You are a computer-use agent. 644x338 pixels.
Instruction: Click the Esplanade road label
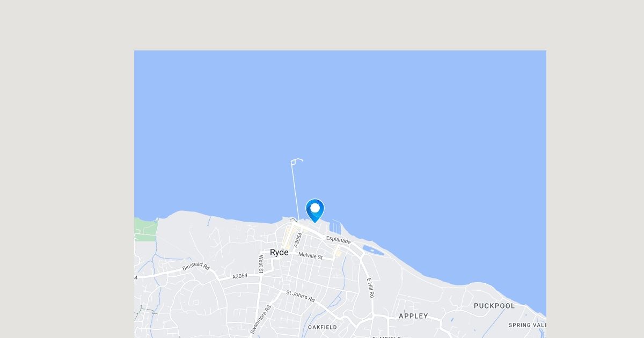(338, 240)
